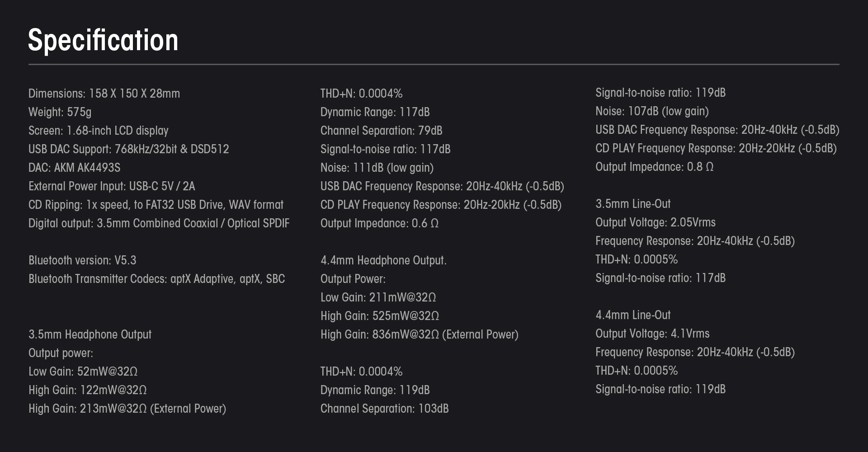Click the Dimensions 158 X 150 X 28mm line
The width and height of the screenshot is (868, 452).
tap(104, 94)
